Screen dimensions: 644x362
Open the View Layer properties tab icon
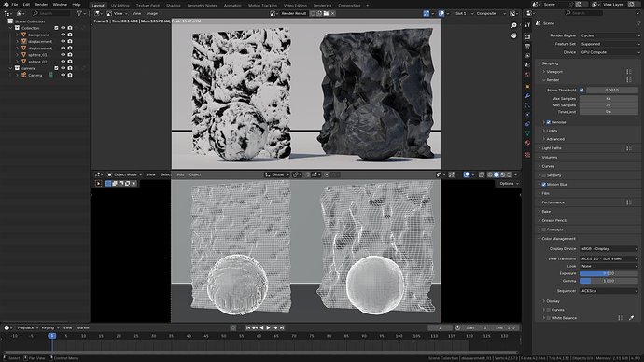tap(527, 55)
